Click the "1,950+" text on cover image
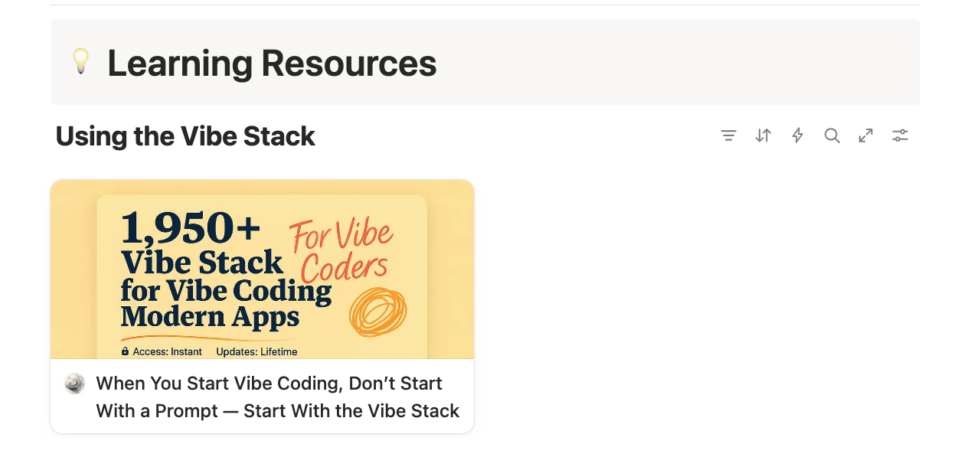This screenshot has height=467, width=980. coord(191,227)
